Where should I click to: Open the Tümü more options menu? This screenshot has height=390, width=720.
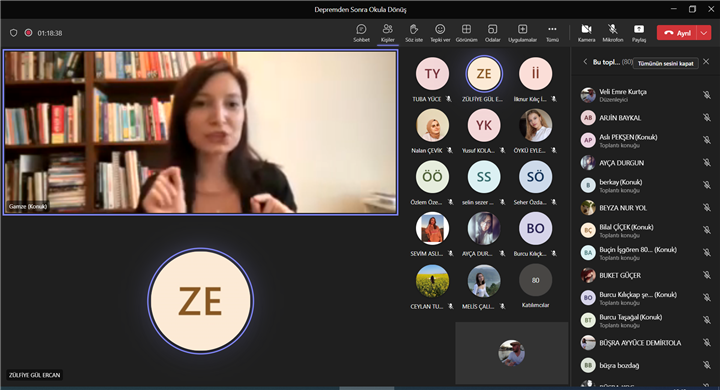(552, 33)
